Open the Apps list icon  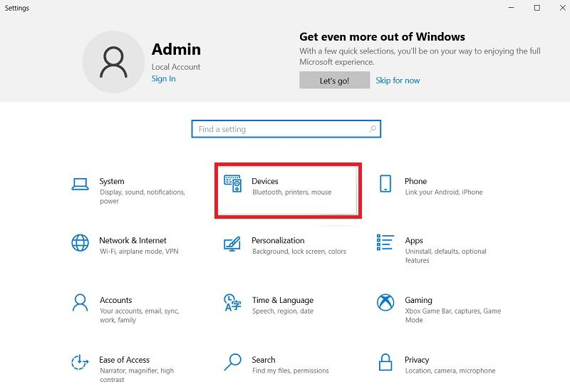tap(385, 242)
